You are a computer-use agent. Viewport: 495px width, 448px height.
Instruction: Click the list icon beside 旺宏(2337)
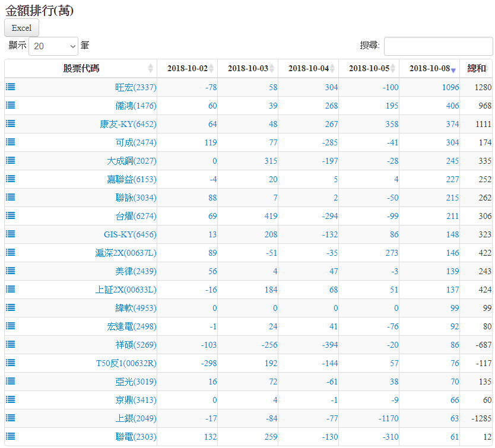(x=11, y=87)
